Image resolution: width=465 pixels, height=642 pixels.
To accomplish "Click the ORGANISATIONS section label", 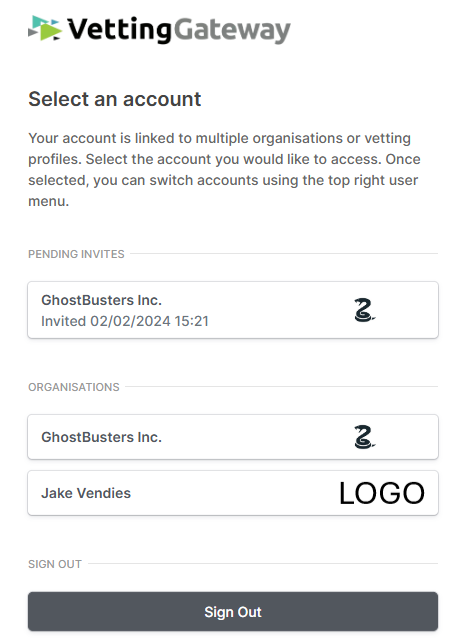I will (74, 387).
